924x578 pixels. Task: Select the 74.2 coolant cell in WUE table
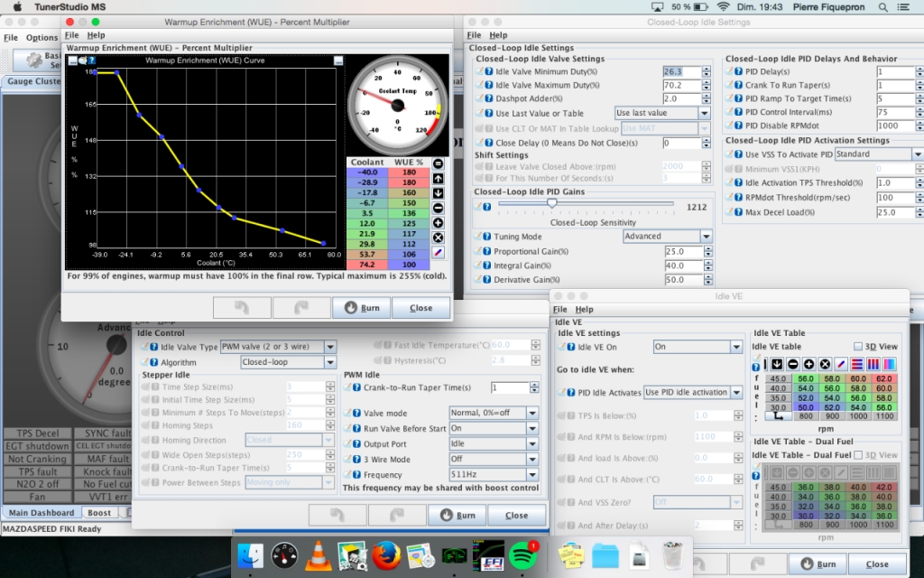[367, 265]
